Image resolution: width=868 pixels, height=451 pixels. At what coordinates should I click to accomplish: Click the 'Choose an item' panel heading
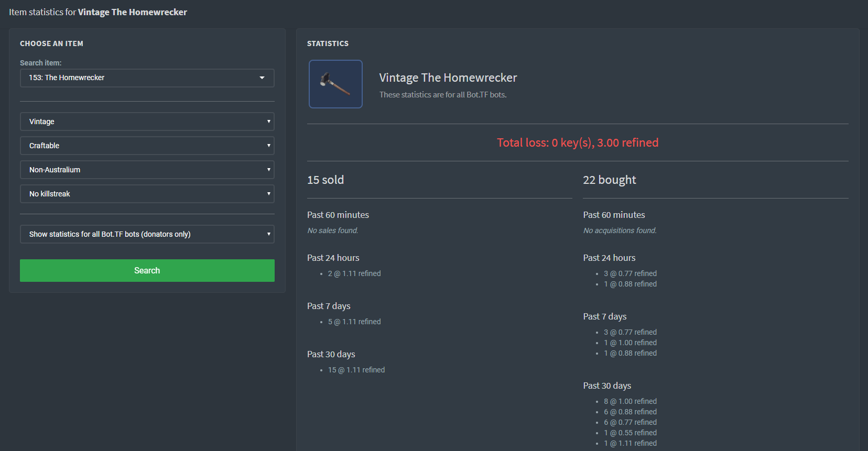click(51, 43)
